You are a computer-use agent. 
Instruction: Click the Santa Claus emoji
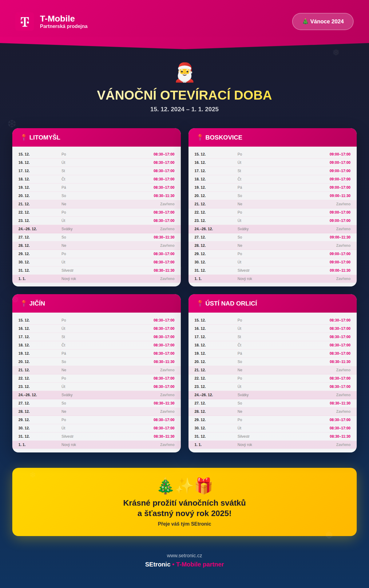(x=184, y=73)
